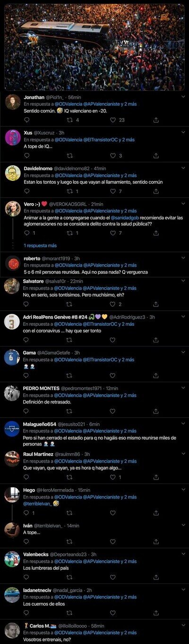The image size is (189, 644).
Task: Retweet ladanetneciv's tweet
Action: point(69,613)
